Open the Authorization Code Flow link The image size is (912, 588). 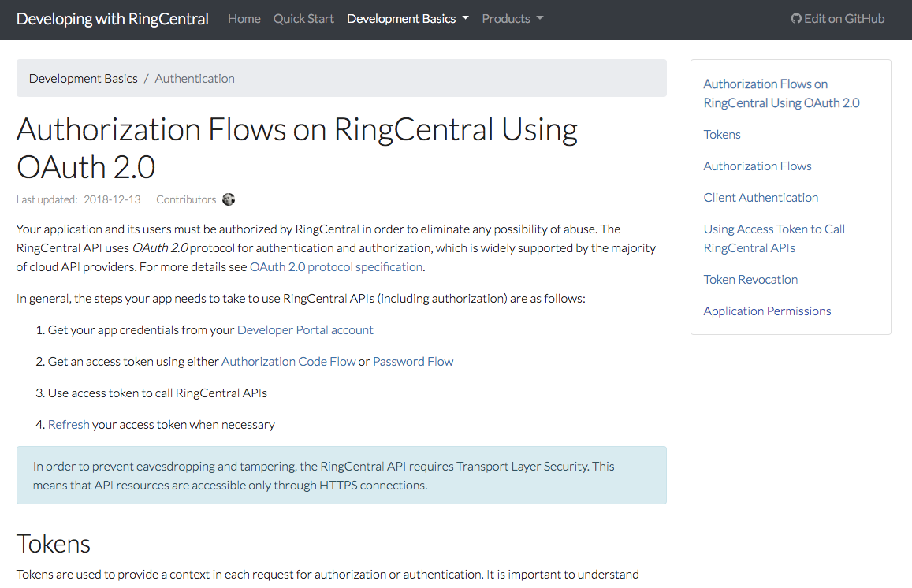coord(288,361)
